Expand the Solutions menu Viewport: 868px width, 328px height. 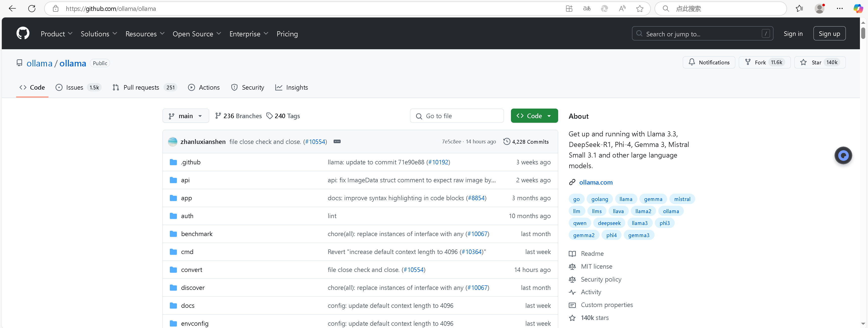pos(99,34)
